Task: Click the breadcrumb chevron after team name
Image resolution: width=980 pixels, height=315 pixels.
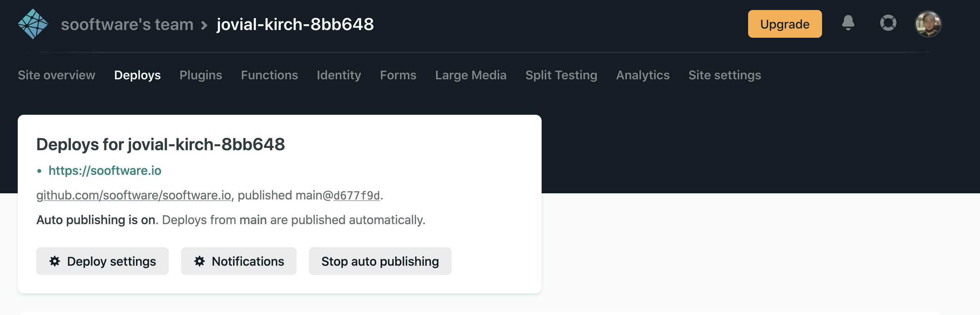Action: click(x=205, y=25)
